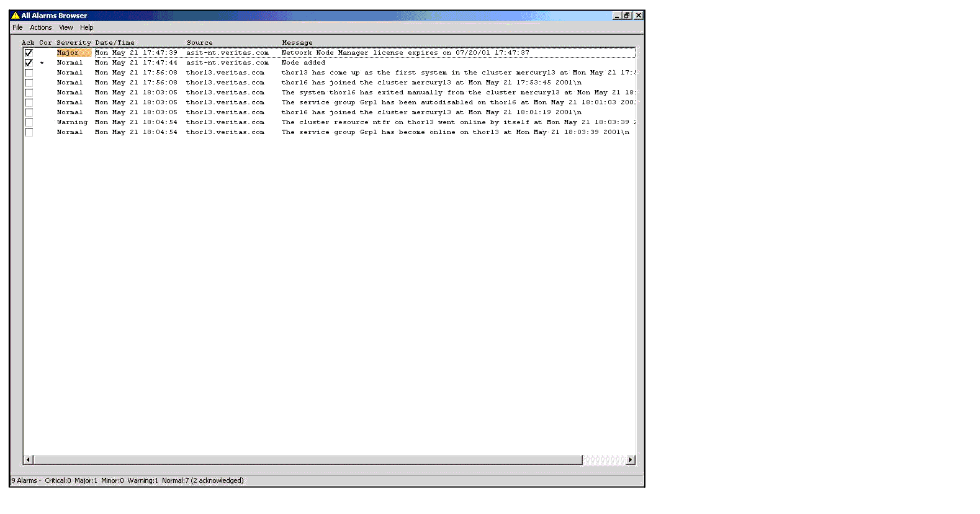Restore the All Alarms Browser window

[x=627, y=16]
